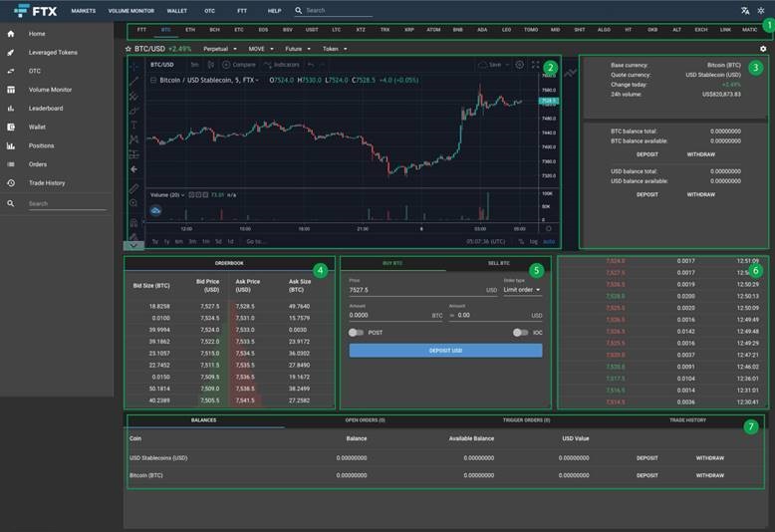Switch to OPEN ORDERS (0) tab

coord(366,420)
